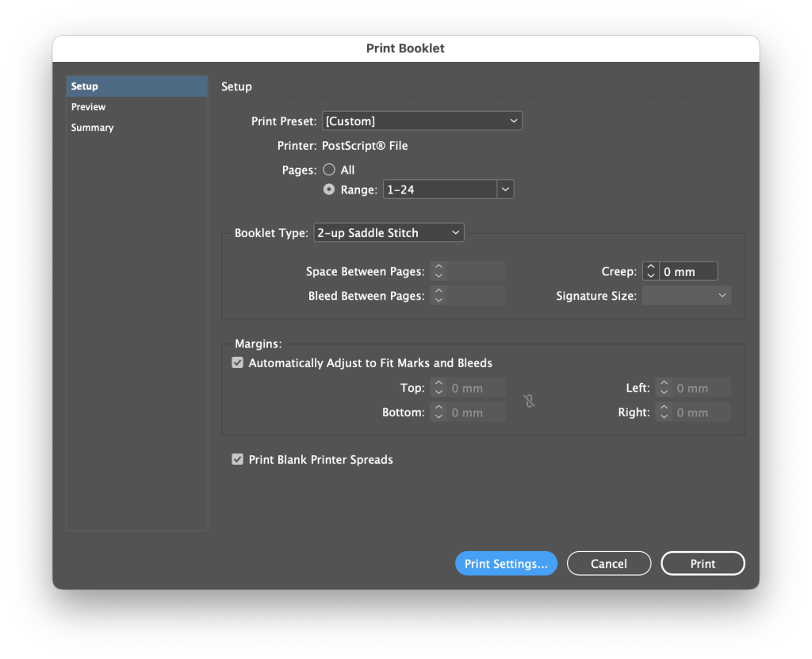The image size is (812, 659).
Task: Click the Right margin stepper arrows
Action: tap(664, 412)
